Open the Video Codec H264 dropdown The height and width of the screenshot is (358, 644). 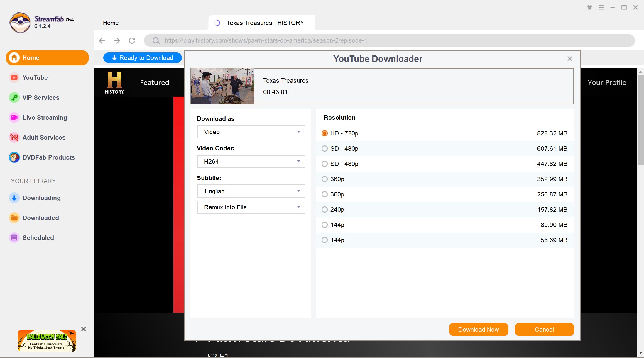(251, 162)
